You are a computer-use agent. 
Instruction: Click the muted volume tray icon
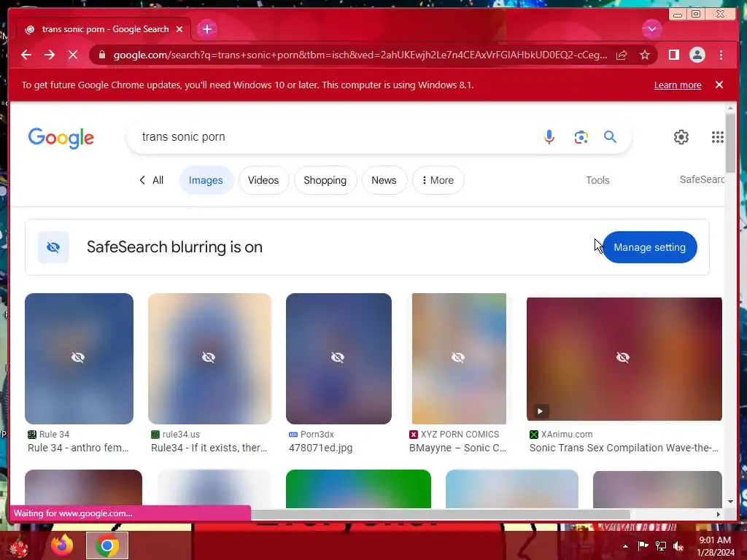pos(678,546)
